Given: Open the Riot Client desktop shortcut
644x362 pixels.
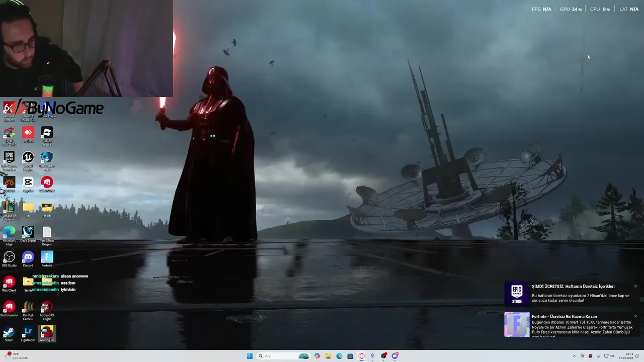Looking at the screenshot, I should pos(9,284).
